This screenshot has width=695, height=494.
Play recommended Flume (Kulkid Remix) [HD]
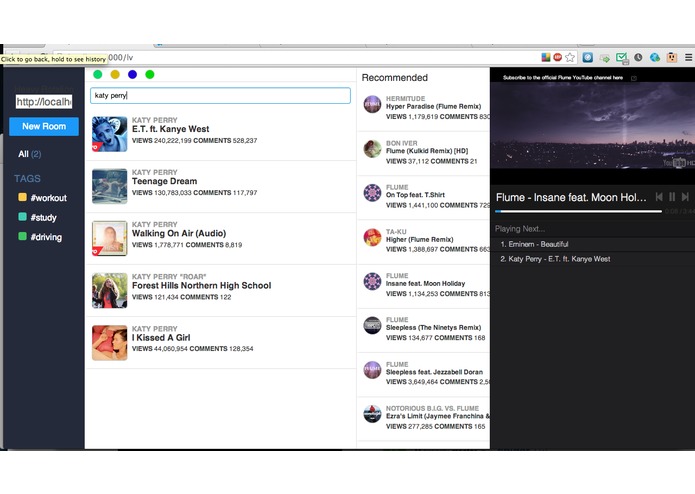[427, 151]
